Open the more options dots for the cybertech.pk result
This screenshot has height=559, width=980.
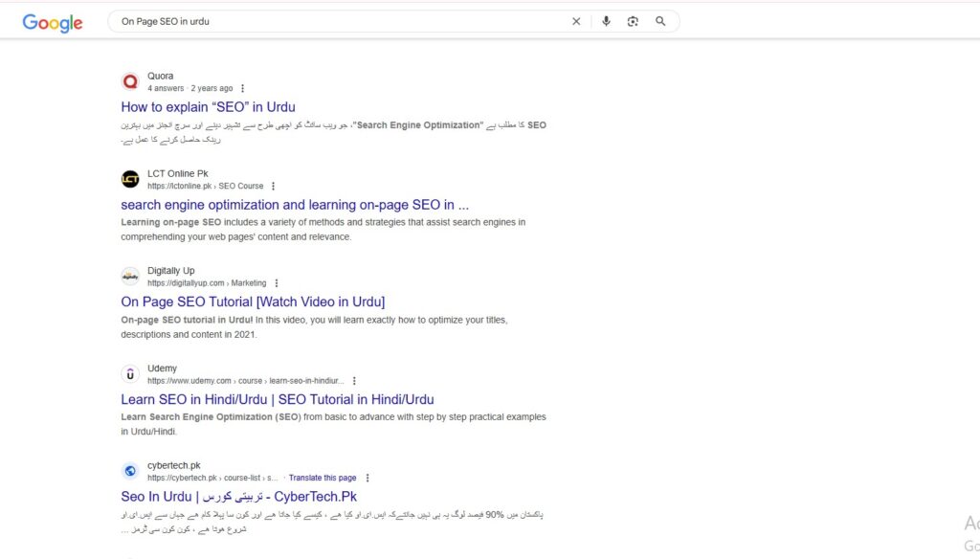point(367,478)
